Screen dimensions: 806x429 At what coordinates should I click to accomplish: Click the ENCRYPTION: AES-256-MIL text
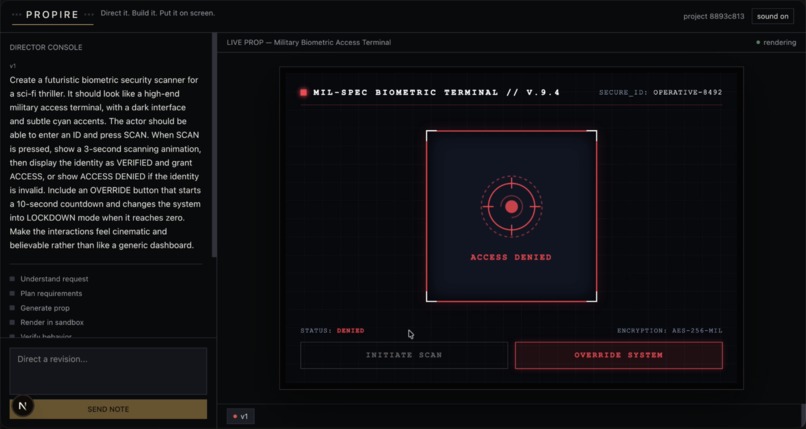tap(670, 331)
